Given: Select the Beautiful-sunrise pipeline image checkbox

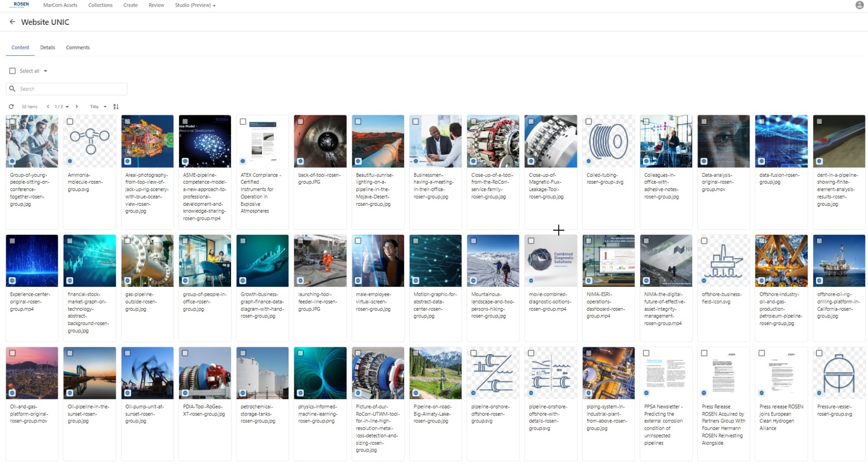Looking at the screenshot, I should point(358,122).
